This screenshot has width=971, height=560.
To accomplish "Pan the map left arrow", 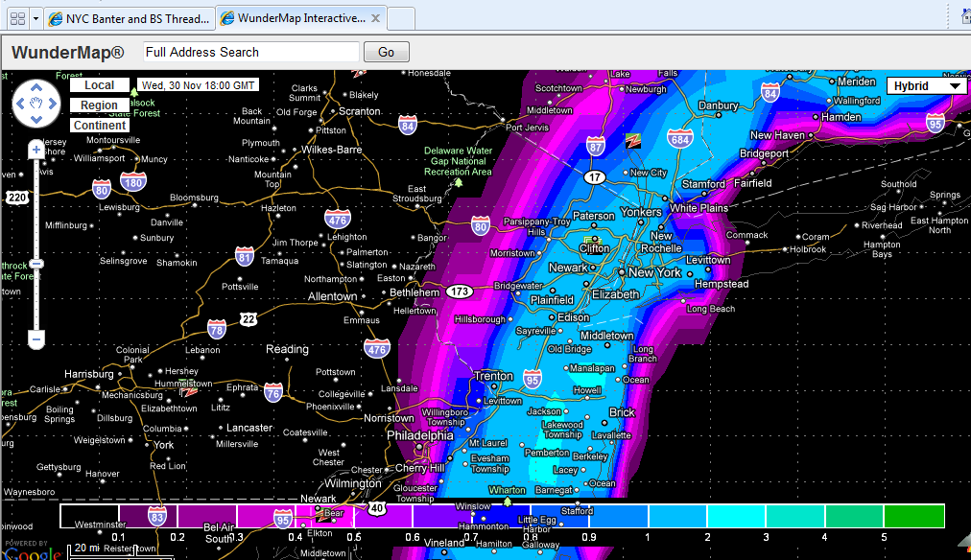I will (x=20, y=104).
